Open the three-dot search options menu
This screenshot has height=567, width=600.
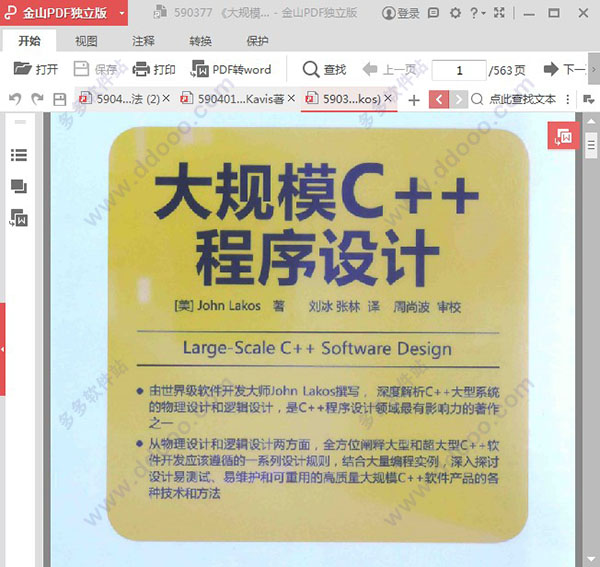pyautogui.click(x=568, y=99)
